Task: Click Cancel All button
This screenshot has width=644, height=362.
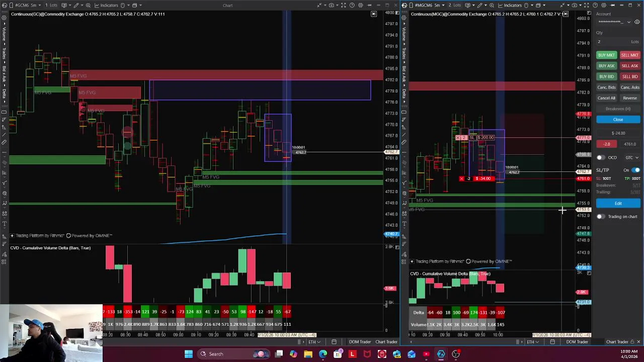Action: click(x=606, y=98)
